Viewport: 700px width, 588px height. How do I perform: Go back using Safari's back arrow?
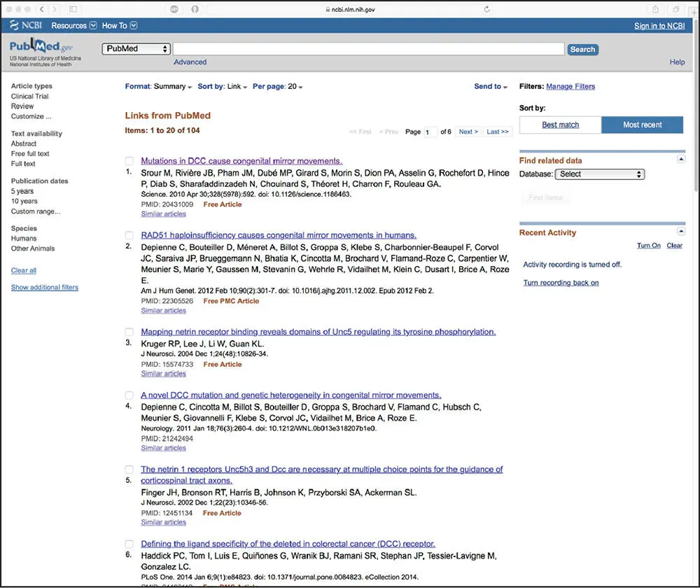pyautogui.click(x=42, y=8)
